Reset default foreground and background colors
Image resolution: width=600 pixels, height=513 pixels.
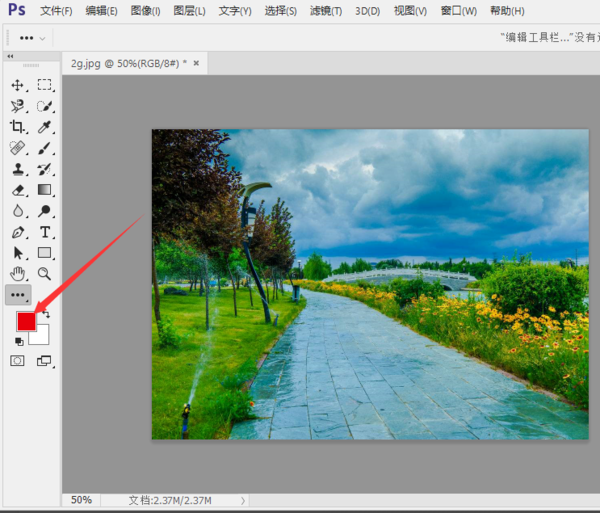[x=19, y=342]
